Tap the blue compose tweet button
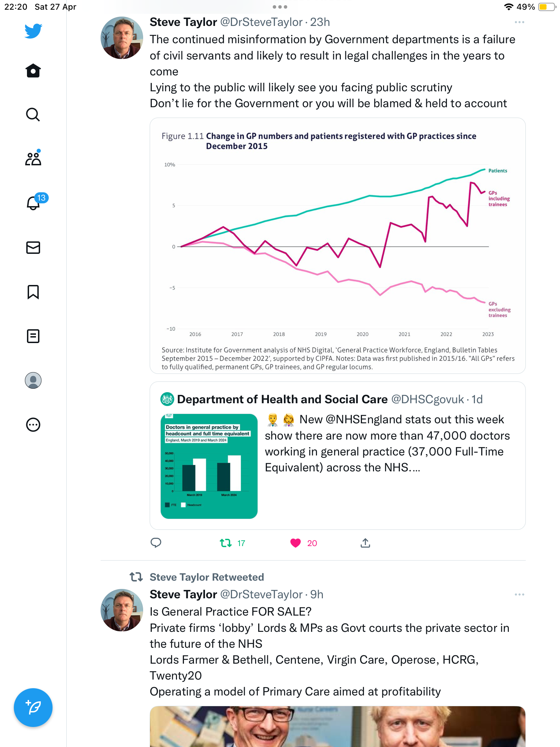Screen dimensions: 560x747 (33, 708)
